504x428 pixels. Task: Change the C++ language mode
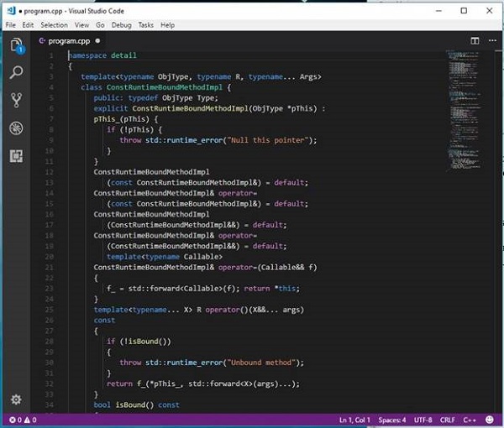click(x=470, y=420)
